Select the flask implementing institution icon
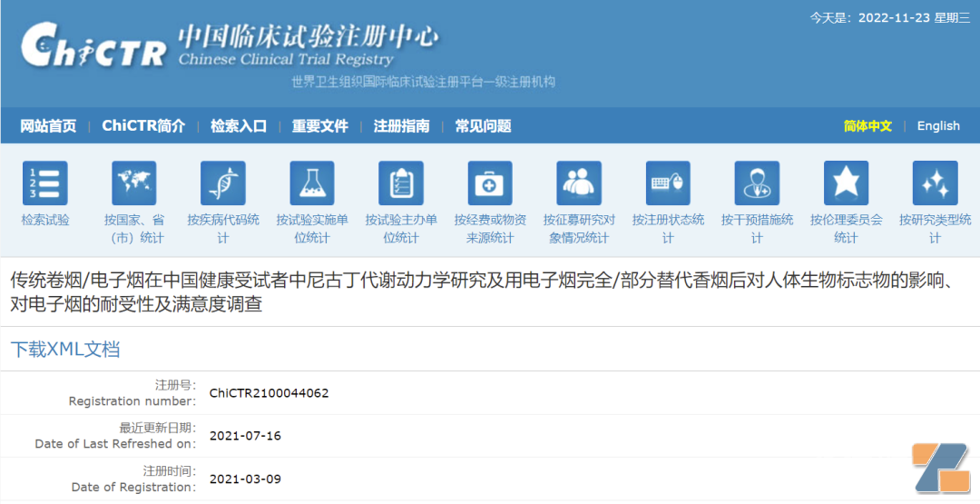The height and width of the screenshot is (504, 980). tap(312, 183)
